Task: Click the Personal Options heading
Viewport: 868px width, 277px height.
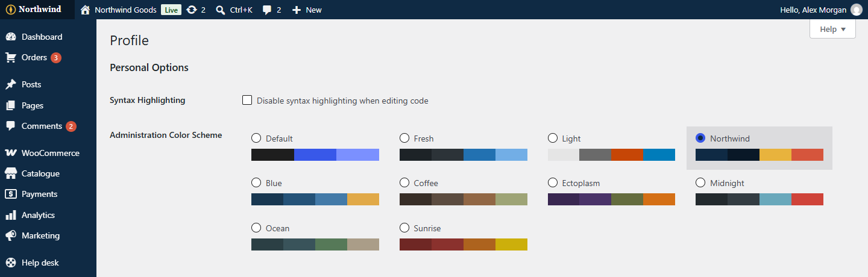Action: click(149, 67)
